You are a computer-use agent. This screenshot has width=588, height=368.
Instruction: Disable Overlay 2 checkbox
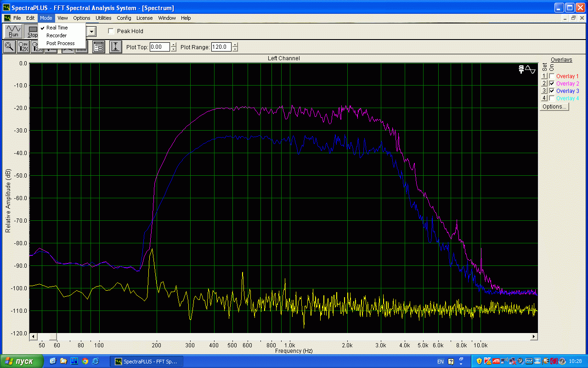pyautogui.click(x=552, y=84)
